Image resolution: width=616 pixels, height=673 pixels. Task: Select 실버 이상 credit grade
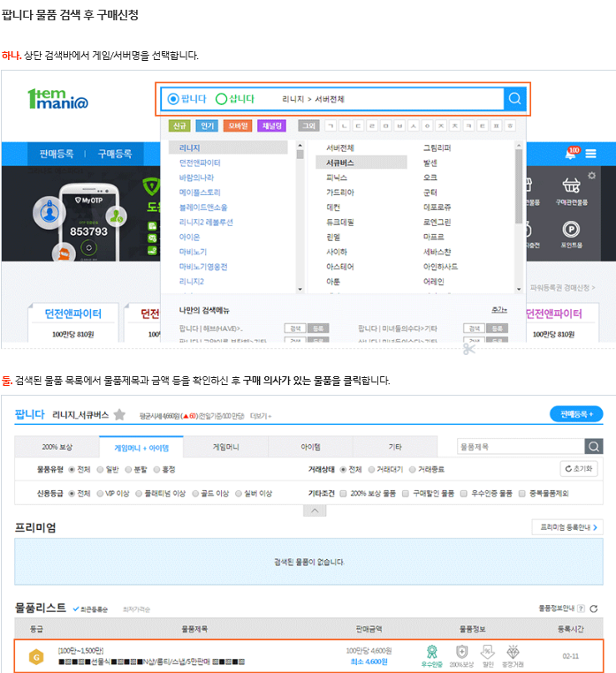(x=239, y=494)
